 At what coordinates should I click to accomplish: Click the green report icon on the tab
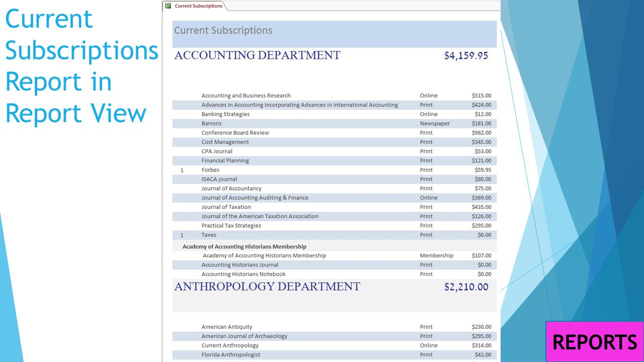coord(168,6)
